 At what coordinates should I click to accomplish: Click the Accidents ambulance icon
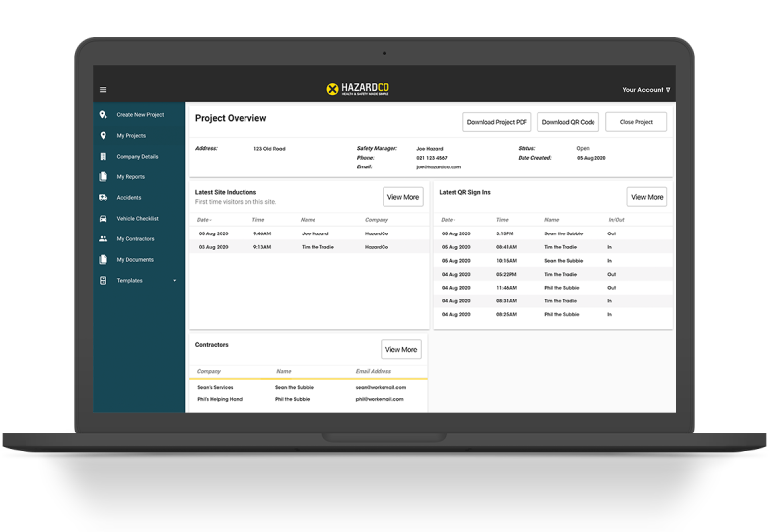click(x=104, y=198)
